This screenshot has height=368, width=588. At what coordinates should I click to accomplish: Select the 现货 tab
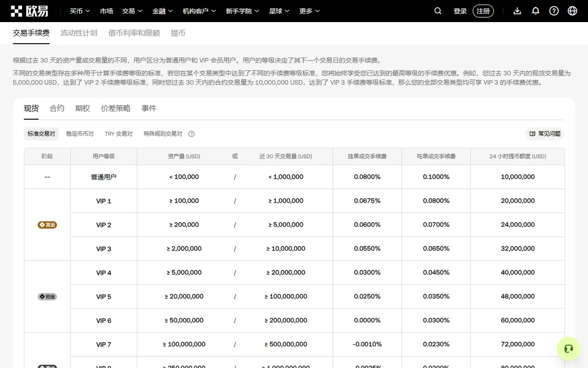click(x=31, y=108)
